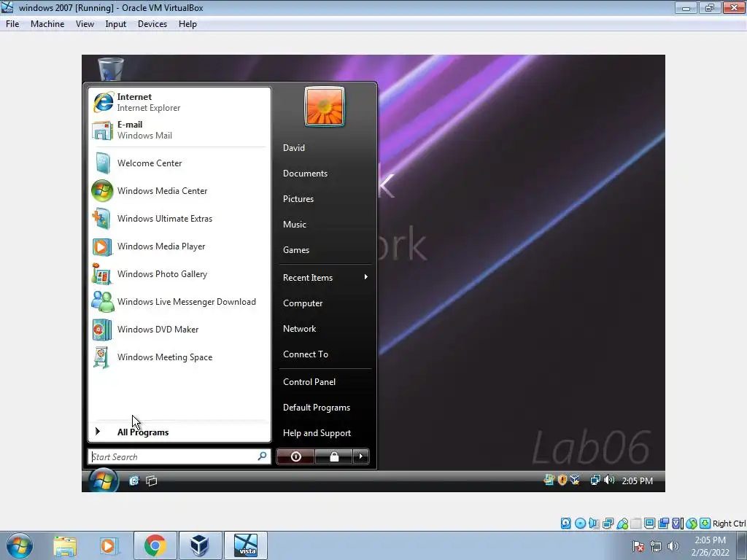
Task: Open Windows Mail E-mail entry
Action: pos(179,130)
